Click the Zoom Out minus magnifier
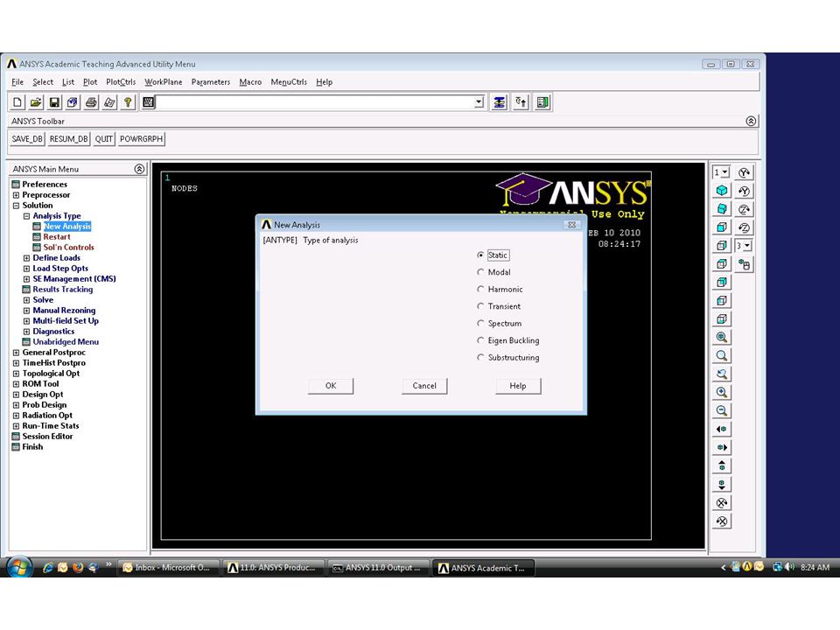Screen dimensions: 840x630 pyautogui.click(x=722, y=411)
